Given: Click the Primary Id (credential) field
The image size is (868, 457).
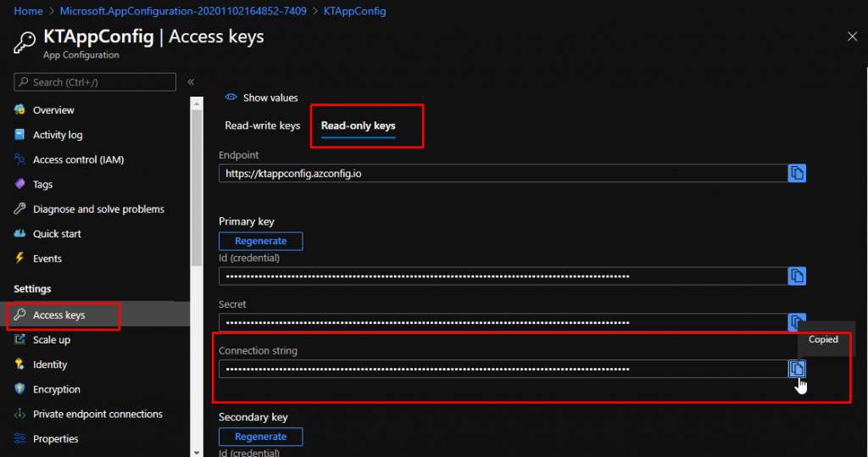Looking at the screenshot, I should [x=504, y=276].
